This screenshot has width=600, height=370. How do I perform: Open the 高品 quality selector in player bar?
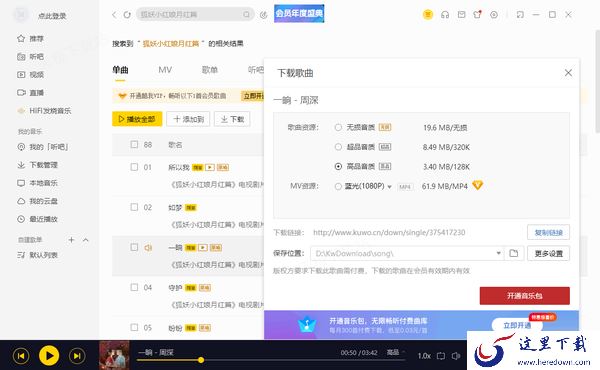(x=395, y=352)
